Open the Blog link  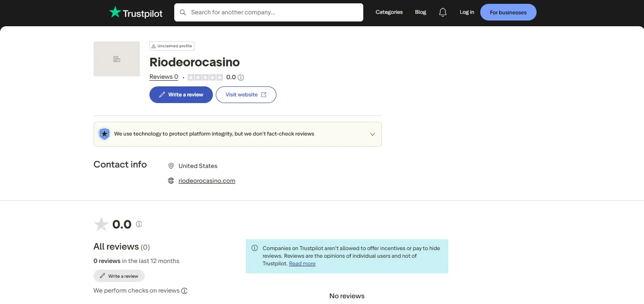[421, 12]
